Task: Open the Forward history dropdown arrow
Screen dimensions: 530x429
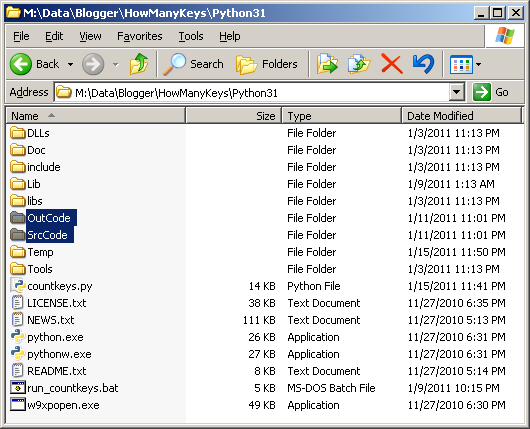Action: 116,64
